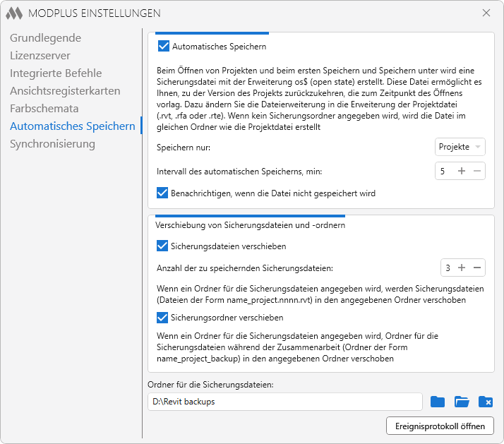Go to Integrierte Befehle section
504x444 pixels.
(x=56, y=73)
